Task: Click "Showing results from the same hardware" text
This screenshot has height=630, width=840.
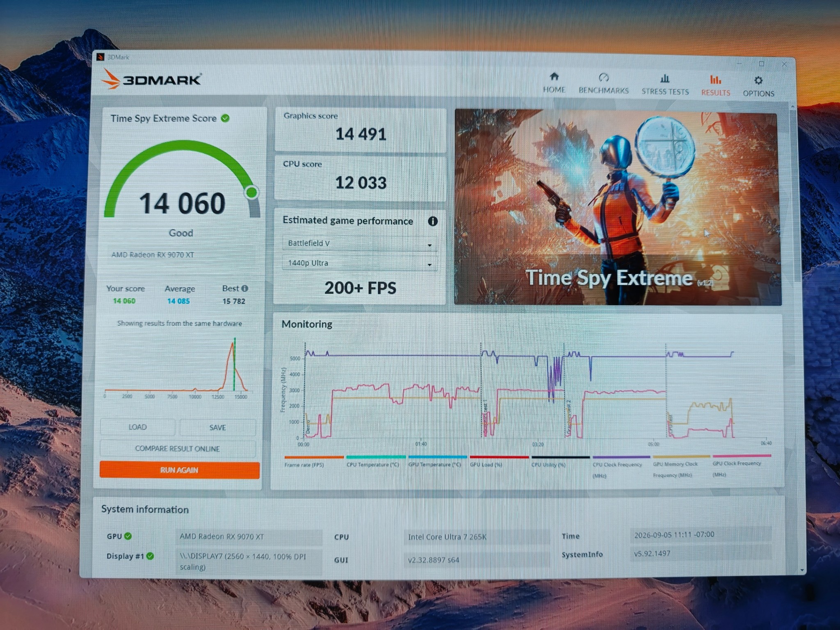Action: coord(179,323)
